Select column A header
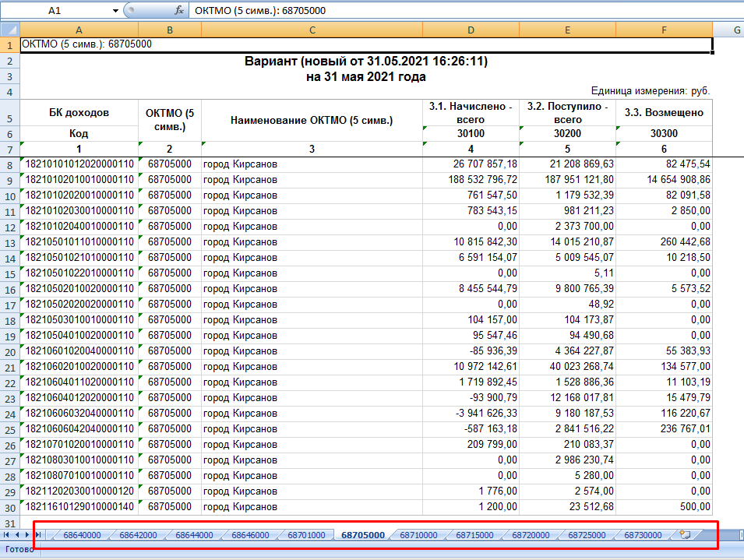This screenshot has height=560, width=744. click(79, 30)
